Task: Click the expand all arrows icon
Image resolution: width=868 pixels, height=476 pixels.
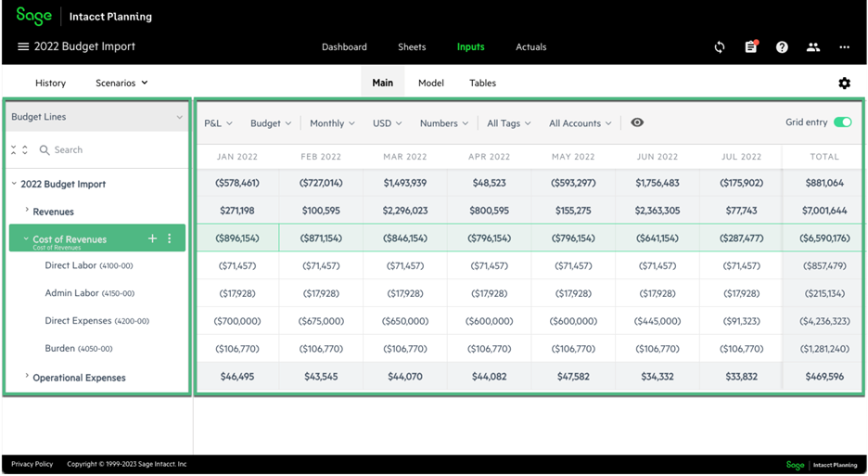Action: tap(25, 149)
